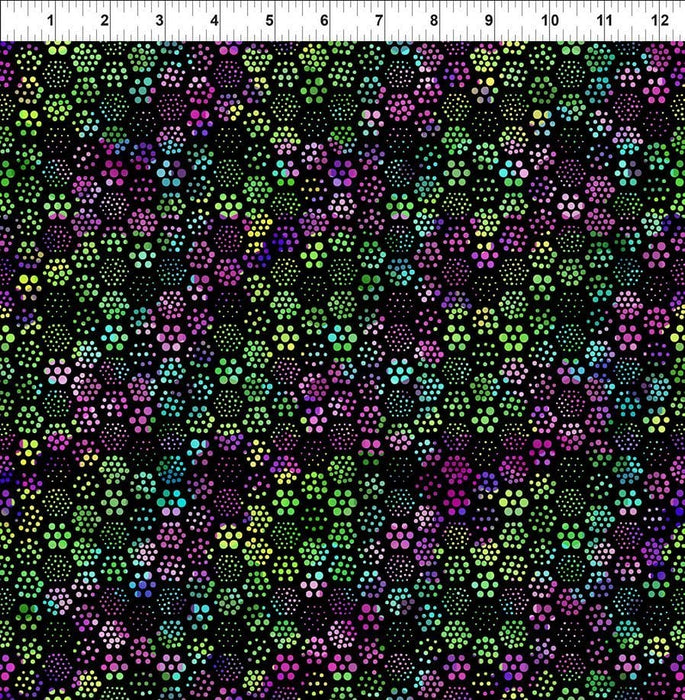The image size is (685, 700).
Task: Click the number 1 on the ruler
Action: click(x=50, y=20)
